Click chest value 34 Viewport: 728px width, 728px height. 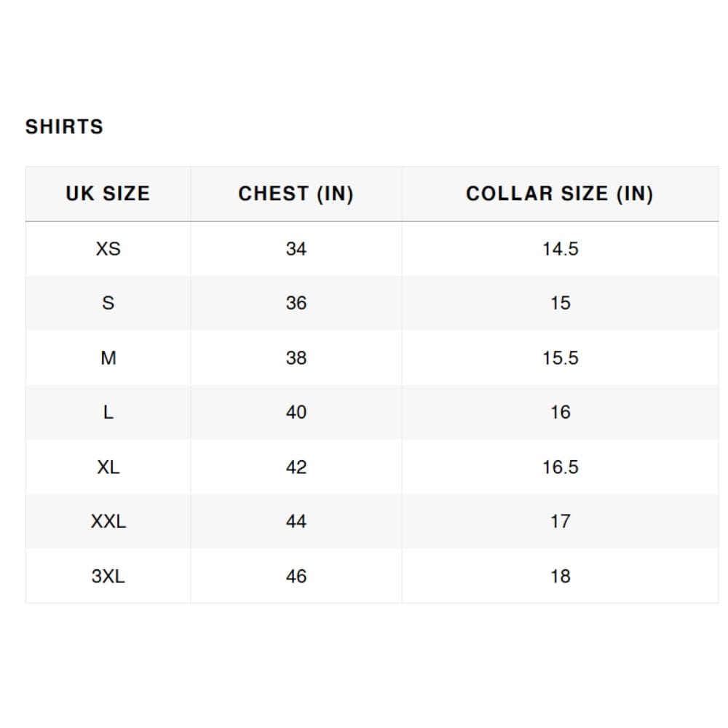296,249
